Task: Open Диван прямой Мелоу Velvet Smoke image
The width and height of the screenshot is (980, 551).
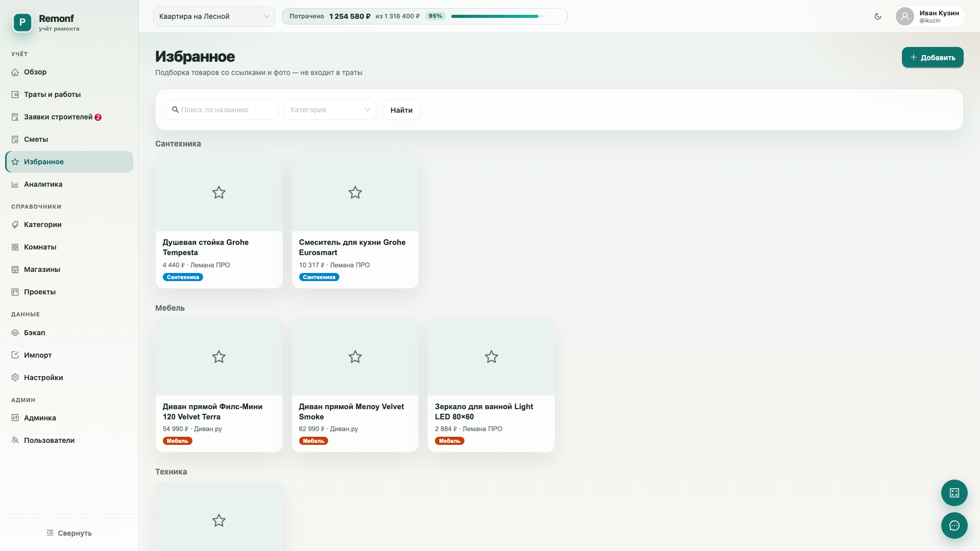Action: coord(355,357)
